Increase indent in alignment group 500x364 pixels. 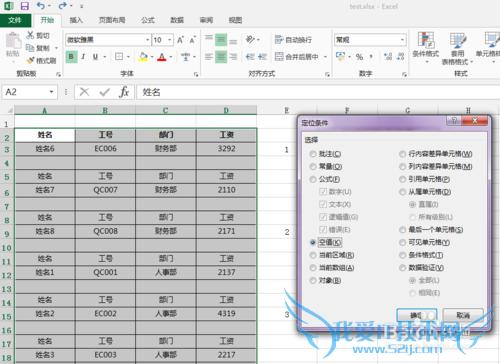click(262, 57)
